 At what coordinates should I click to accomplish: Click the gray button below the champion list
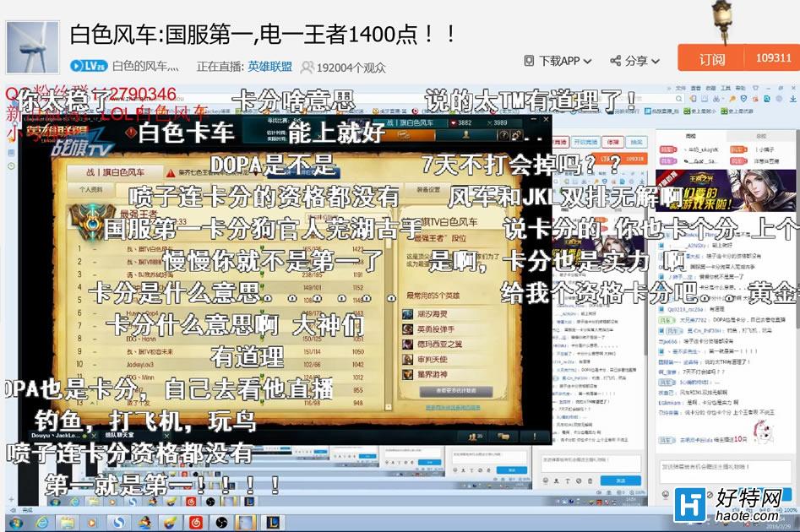pyautogui.click(x=455, y=391)
